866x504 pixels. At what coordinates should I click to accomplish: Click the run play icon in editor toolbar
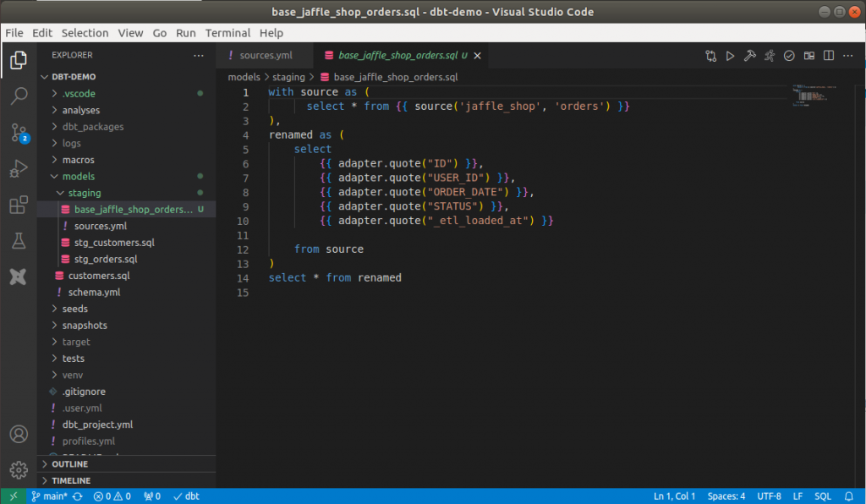(730, 56)
